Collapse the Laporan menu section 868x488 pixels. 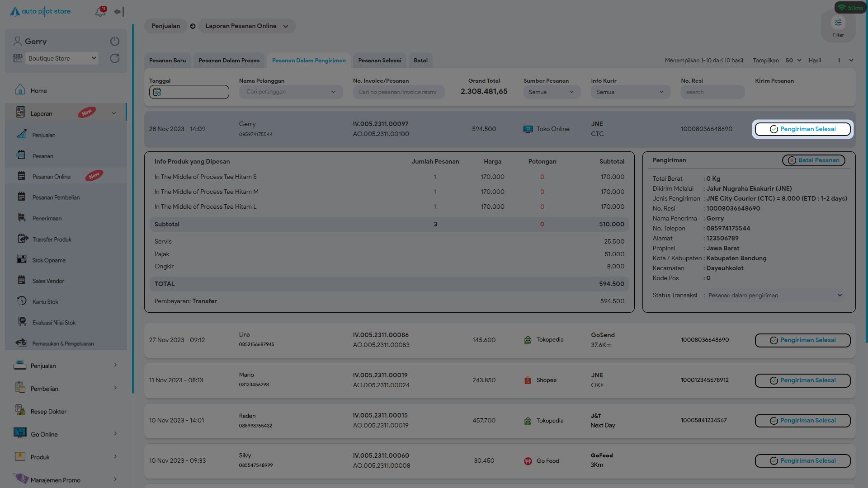point(114,113)
